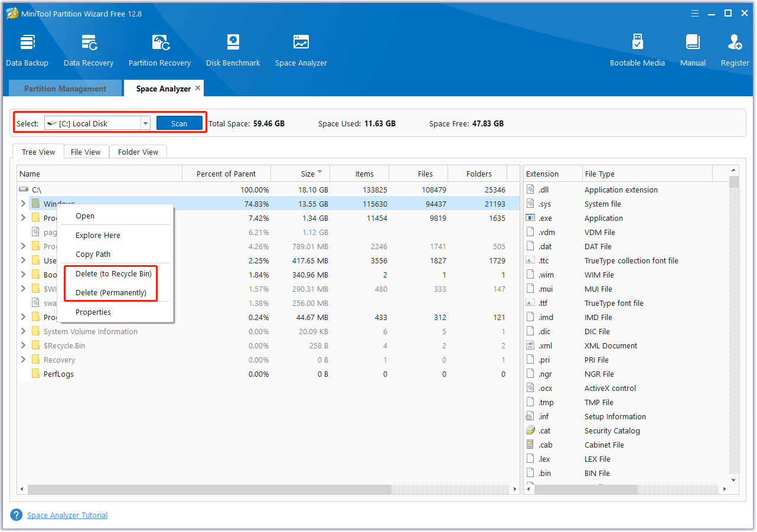Open the drive selection dropdown

pyautogui.click(x=145, y=123)
